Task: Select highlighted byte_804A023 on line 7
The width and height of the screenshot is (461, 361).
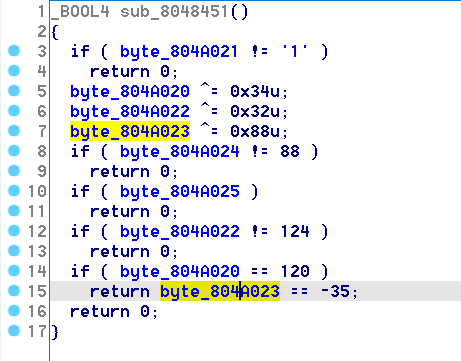Action: click(130, 132)
